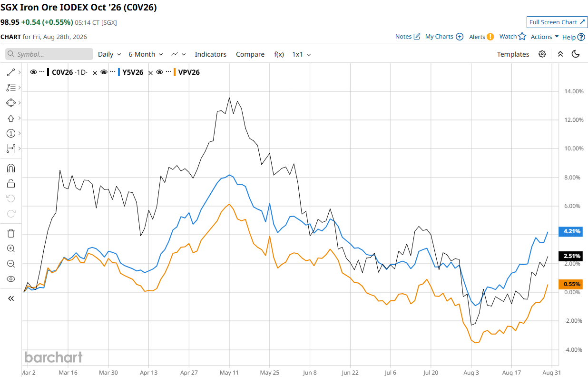
Task: Expand the Fibonacci tool options arrow
Action: (x=20, y=88)
